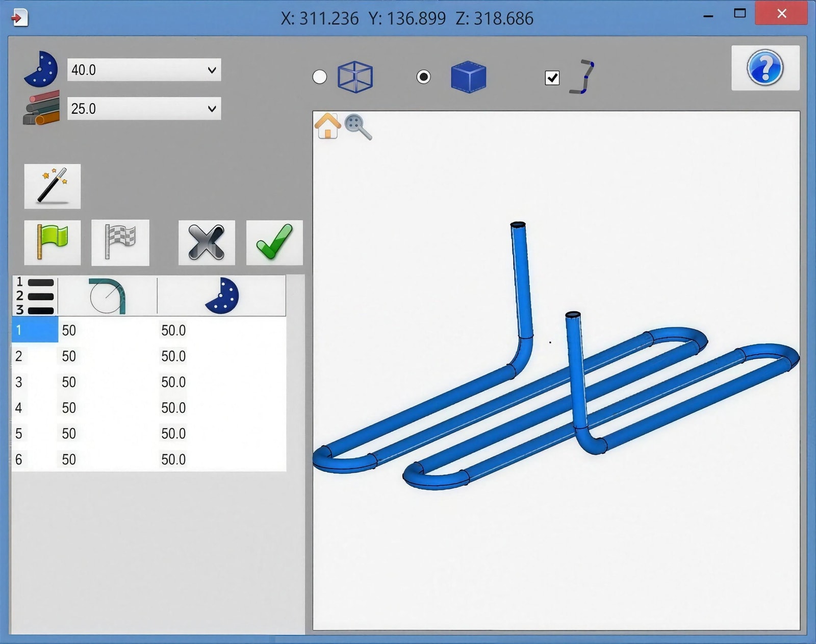Select the solid shaded display radio button
Screen dimensions: 816x644
tap(423, 77)
